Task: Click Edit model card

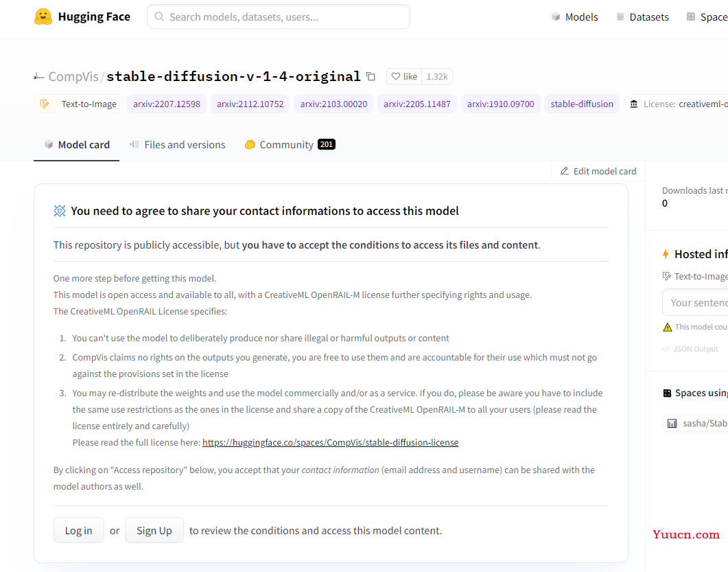Action: tap(598, 171)
